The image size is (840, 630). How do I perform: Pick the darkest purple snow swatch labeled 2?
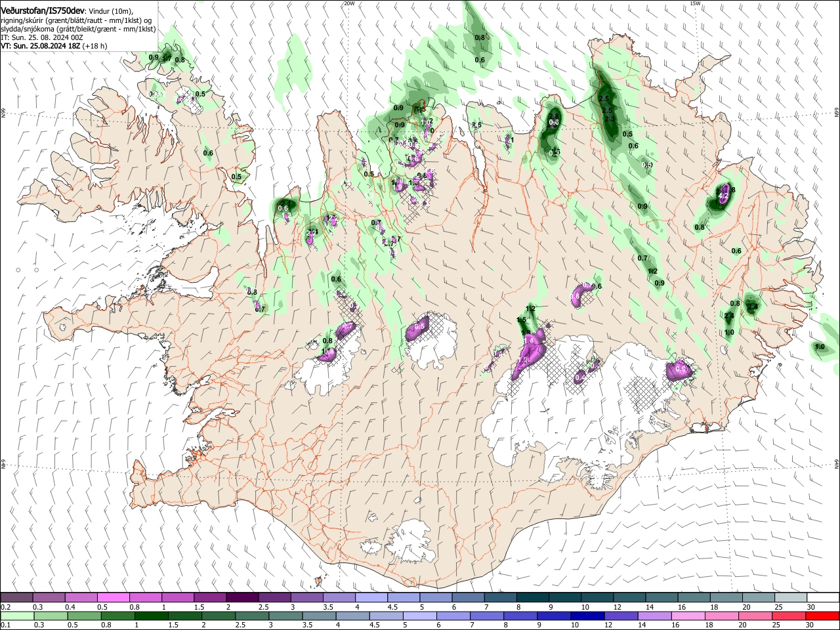[x=242, y=597]
